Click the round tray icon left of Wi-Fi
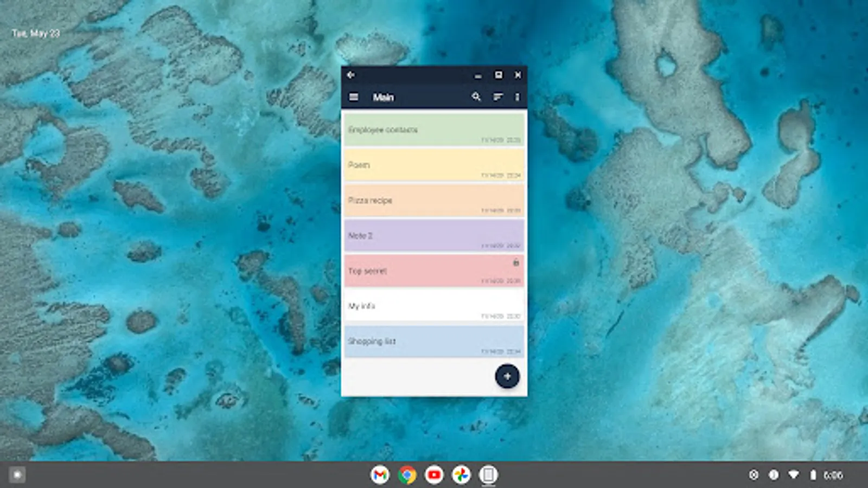868x488 pixels. pos(774,475)
